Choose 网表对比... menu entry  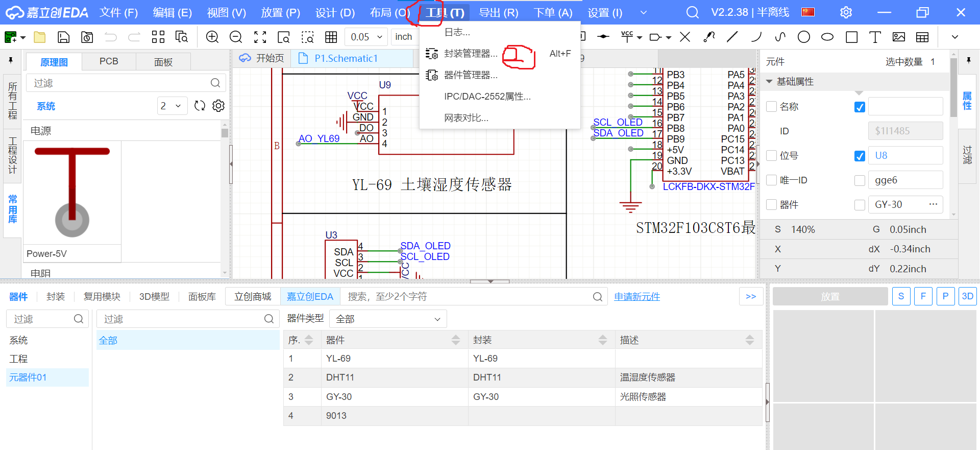pyautogui.click(x=500, y=118)
